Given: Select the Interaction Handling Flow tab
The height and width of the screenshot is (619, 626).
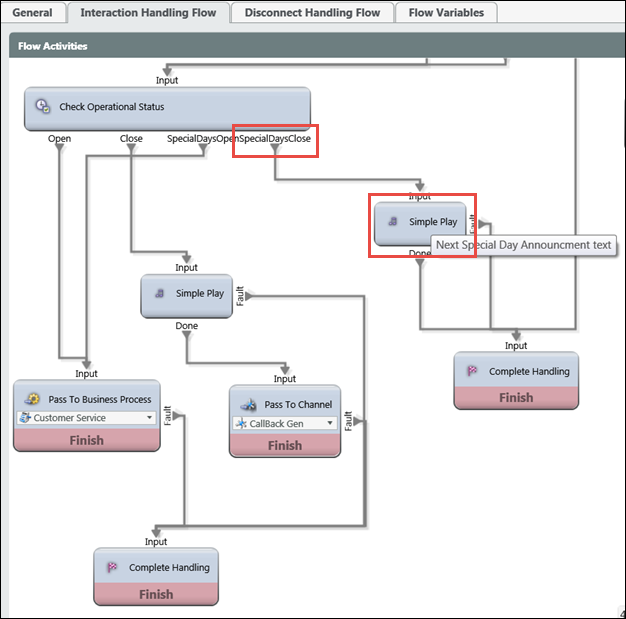Looking at the screenshot, I should point(147,13).
